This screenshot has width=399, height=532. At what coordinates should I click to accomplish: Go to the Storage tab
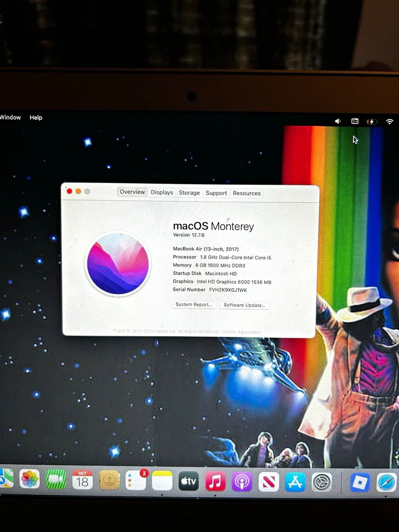click(189, 193)
